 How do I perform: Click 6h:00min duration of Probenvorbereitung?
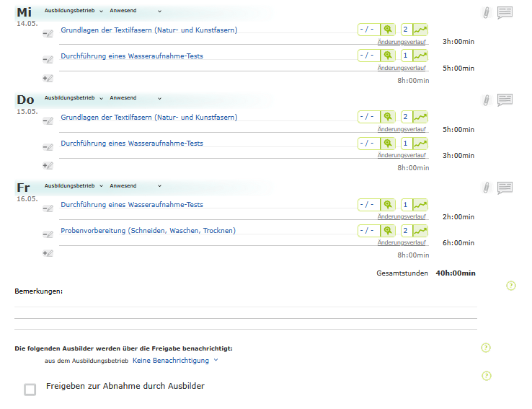[458, 243]
